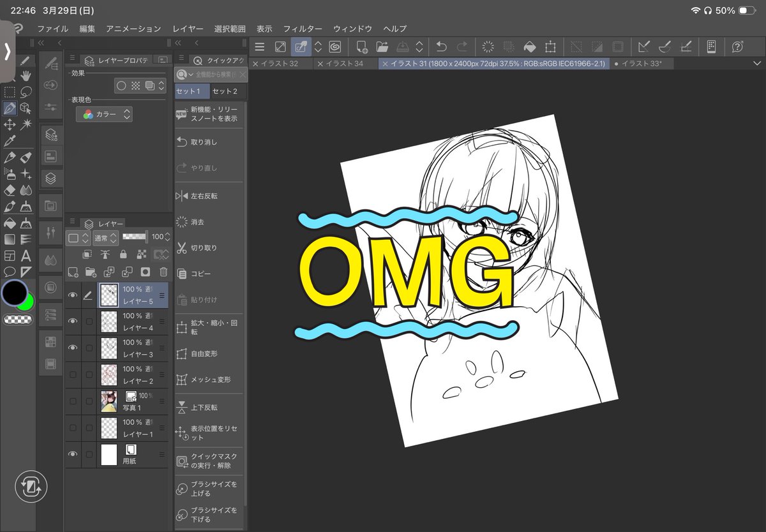Select the Move layer tool
The image size is (766, 532).
click(x=10, y=124)
